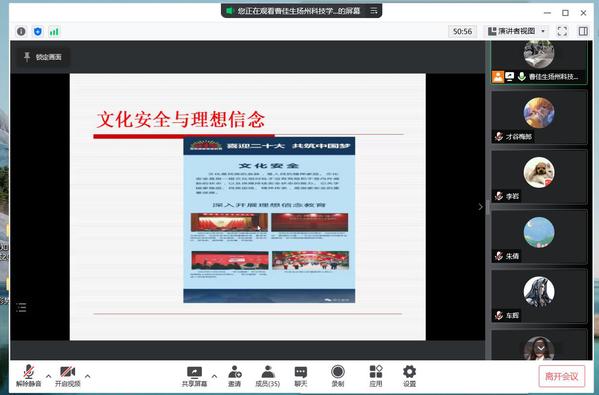
Task: Open the meeting info icon
Action: click(x=21, y=31)
